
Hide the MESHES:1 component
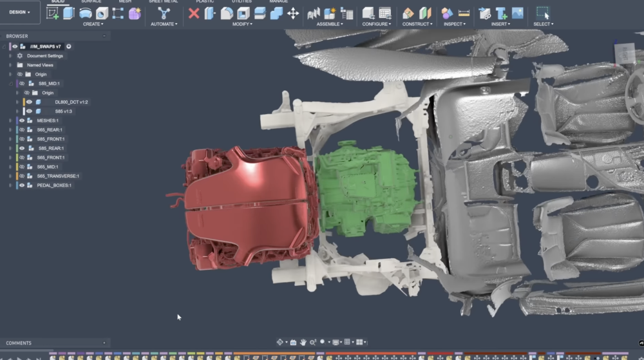tap(22, 120)
